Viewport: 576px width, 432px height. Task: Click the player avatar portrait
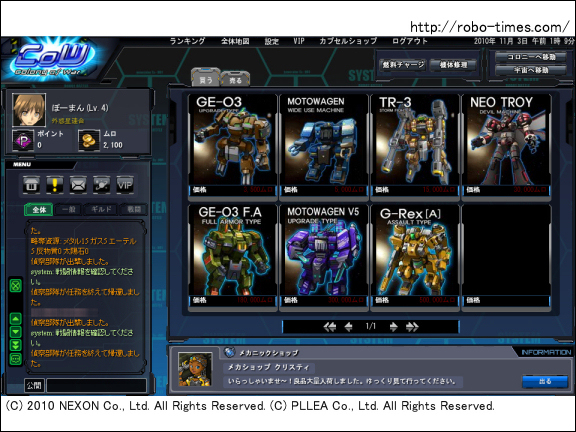click(29, 109)
